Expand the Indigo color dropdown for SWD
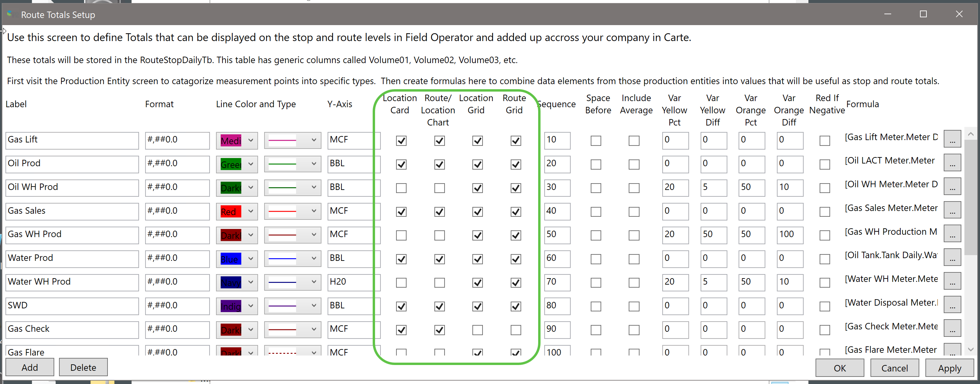This screenshot has width=980, height=384. (251, 306)
